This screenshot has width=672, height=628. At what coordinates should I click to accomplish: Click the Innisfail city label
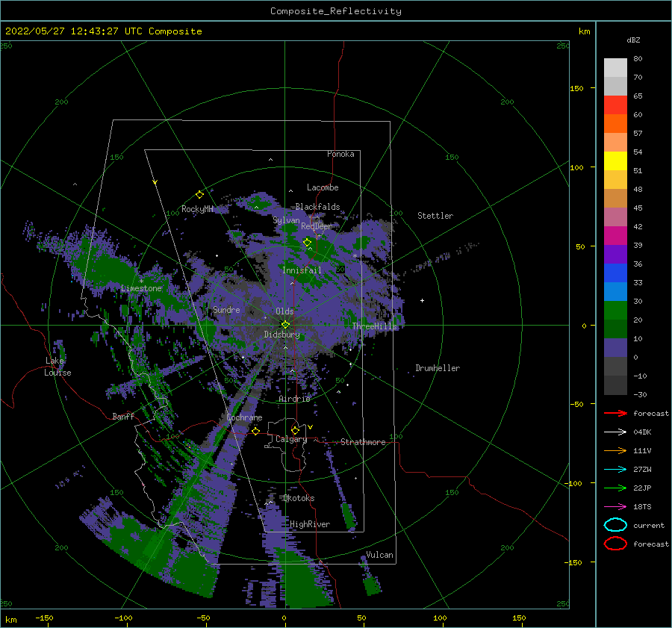(302, 270)
